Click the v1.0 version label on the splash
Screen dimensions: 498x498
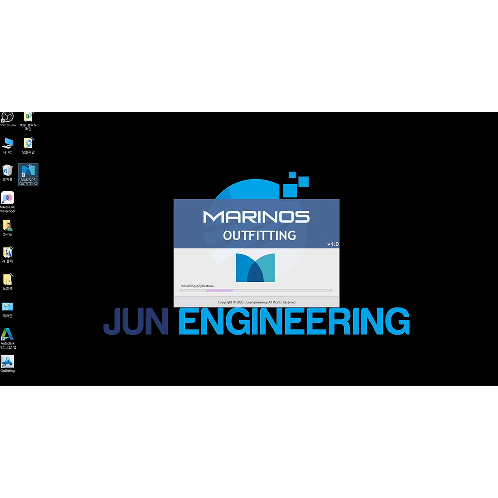pos(333,244)
